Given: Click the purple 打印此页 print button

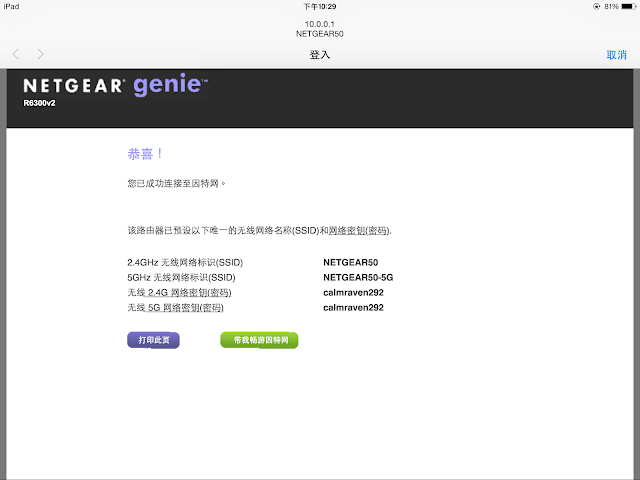Looking at the screenshot, I should 153,340.
